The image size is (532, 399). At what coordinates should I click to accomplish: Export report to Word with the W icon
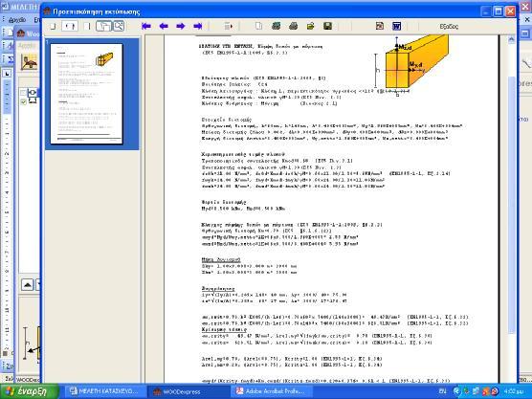(397, 26)
